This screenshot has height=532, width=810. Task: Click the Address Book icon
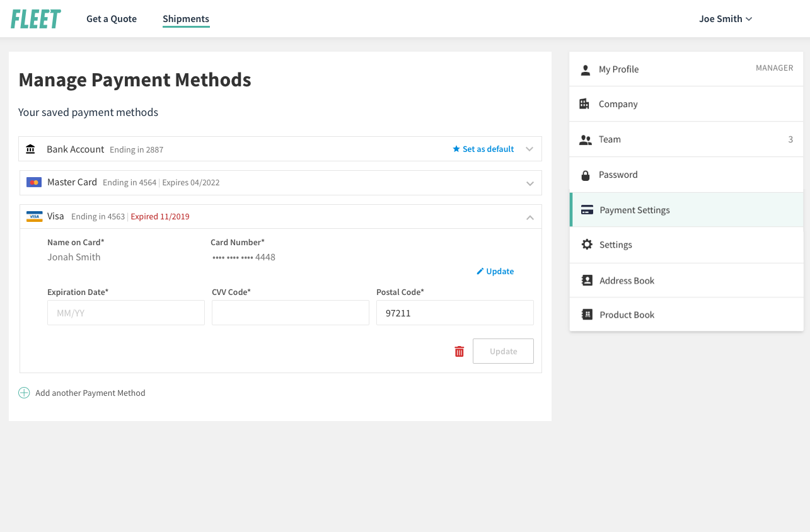[587, 280]
